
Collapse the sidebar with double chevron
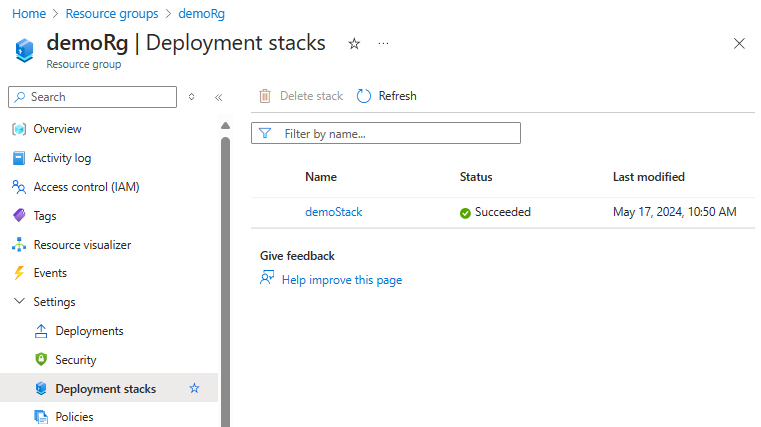pyautogui.click(x=218, y=97)
